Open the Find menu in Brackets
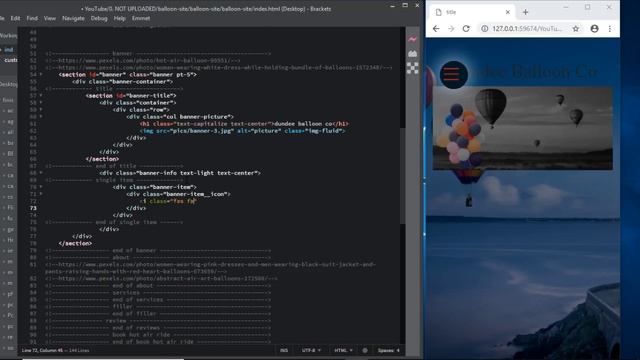The width and height of the screenshot is (640, 360). pos(32,18)
